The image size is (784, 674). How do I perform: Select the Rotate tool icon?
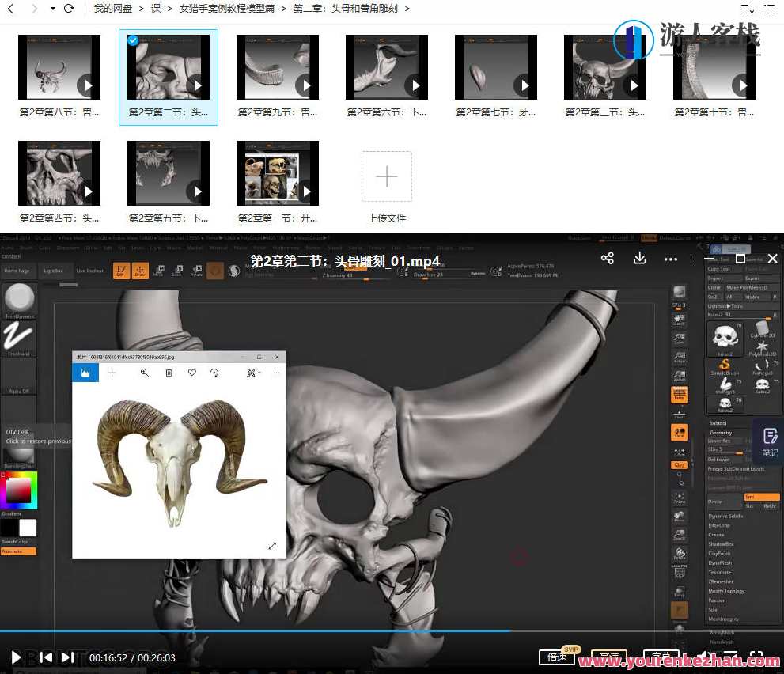point(196,271)
